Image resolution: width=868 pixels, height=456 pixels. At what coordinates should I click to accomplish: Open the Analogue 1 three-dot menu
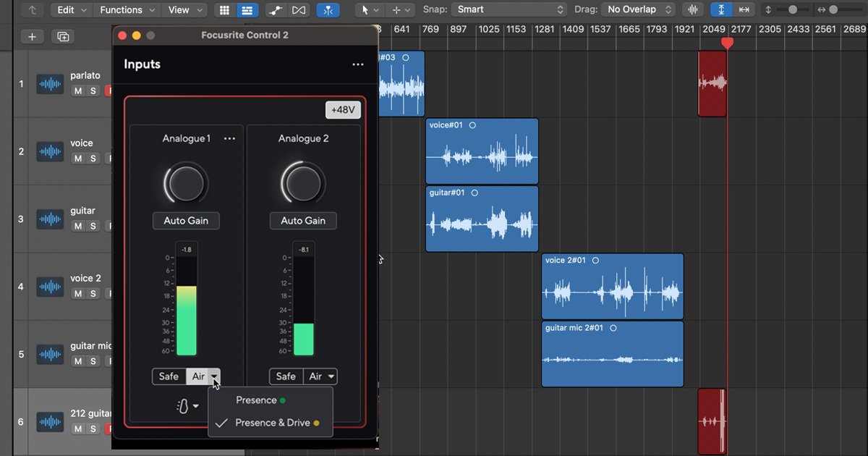pos(229,138)
